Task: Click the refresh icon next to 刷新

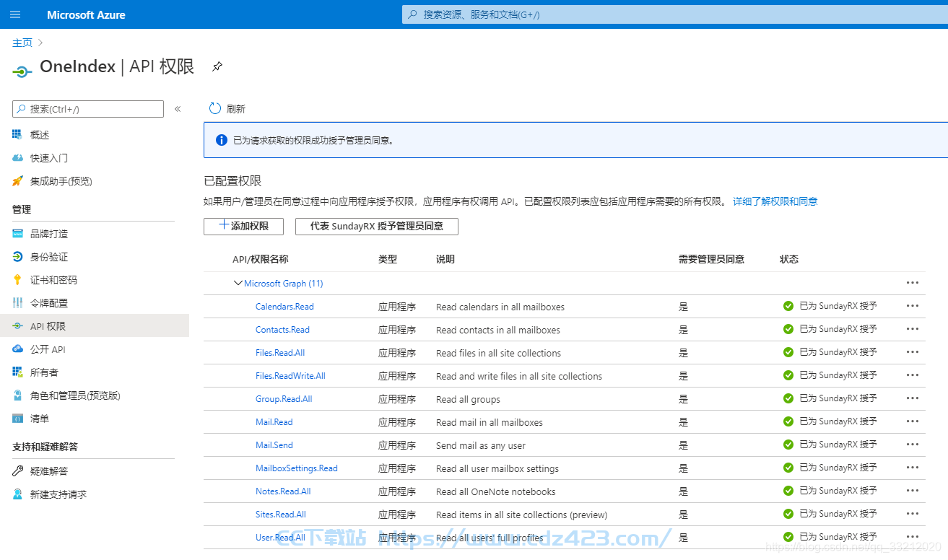Action: pyautogui.click(x=214, y=108)
